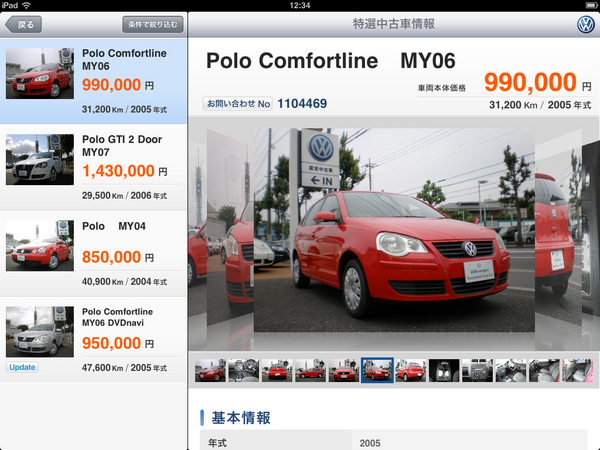Tap the 年式 row label
Screen dimensions: 600x450
(218, 443)
